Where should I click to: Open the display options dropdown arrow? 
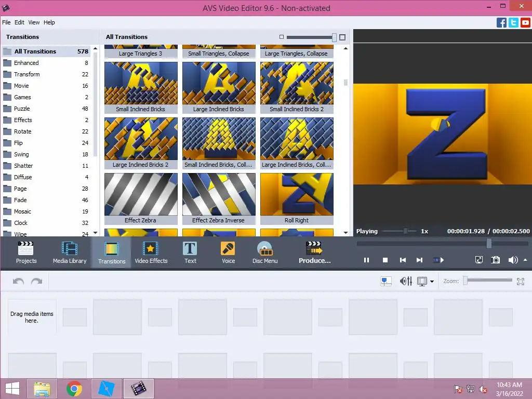pos(432,281)
